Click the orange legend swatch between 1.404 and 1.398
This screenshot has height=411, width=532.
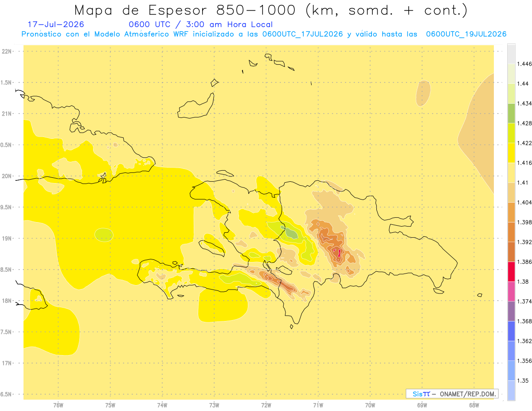511,212
